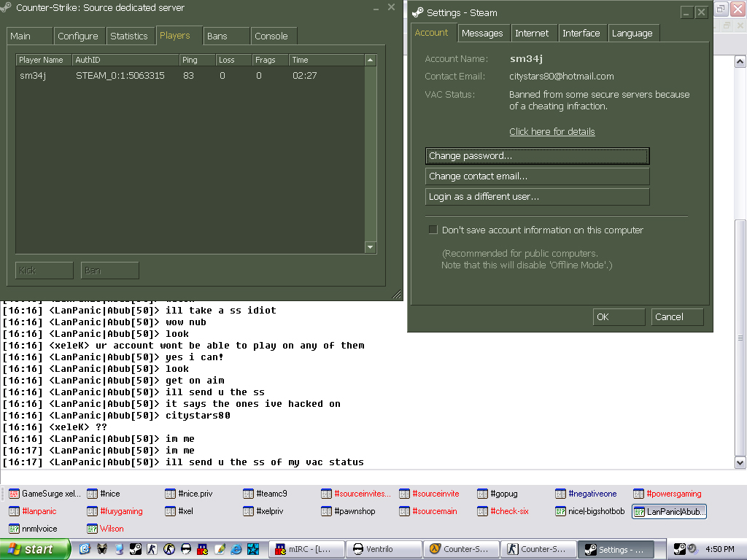The height and width of the screenshot is (560, 747).
Task: Click the Steam tray icon
Action: point(679,549)
